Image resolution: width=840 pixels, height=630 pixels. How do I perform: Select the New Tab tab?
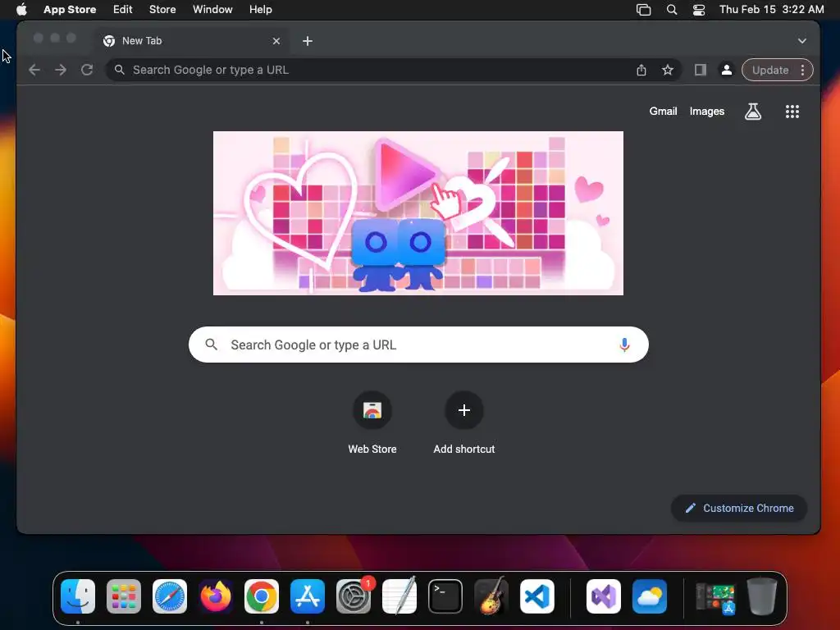coord(192,41)
